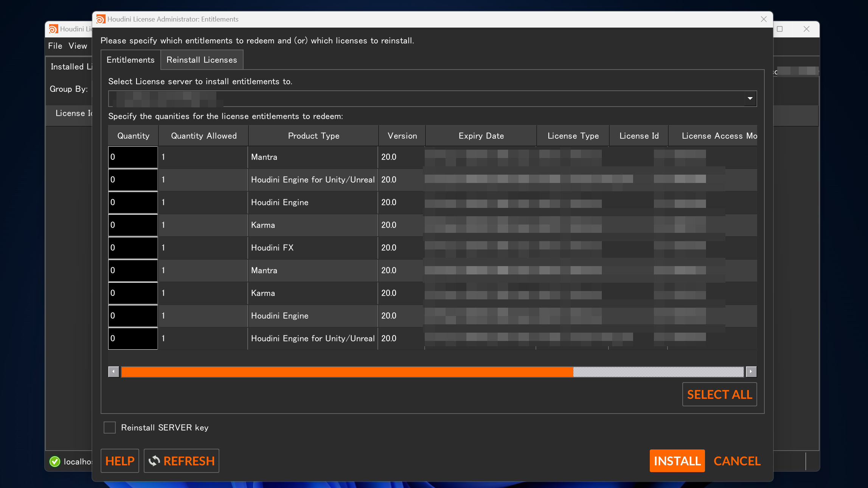Viewport: 868px width, 488px height.
Task: Click the green check status icon beside localhost
Action: coord(55,462)
